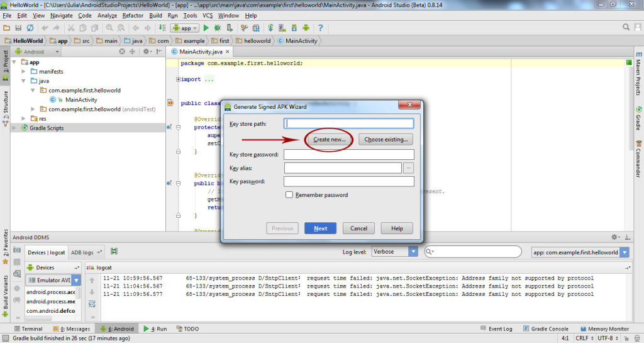Click the Cut scissors toolbar icon
Viewport: 644px width, 343px height.
tap(71, 28)
